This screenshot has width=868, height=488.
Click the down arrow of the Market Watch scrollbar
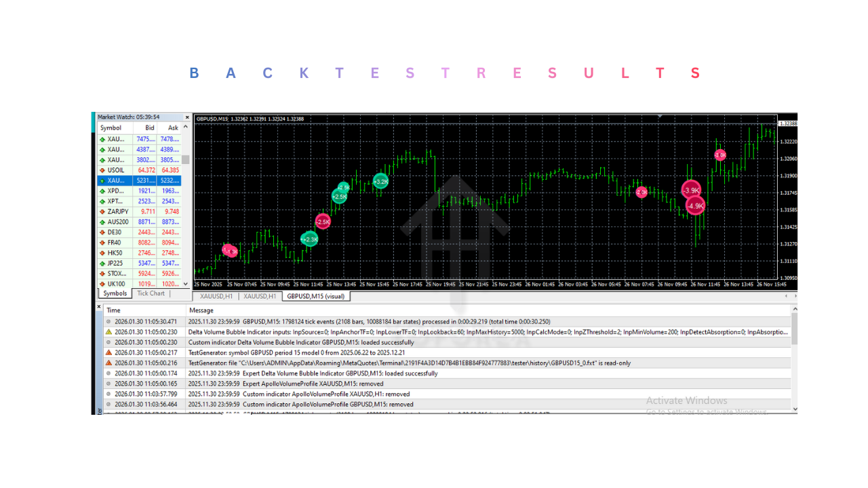[186, 285]
